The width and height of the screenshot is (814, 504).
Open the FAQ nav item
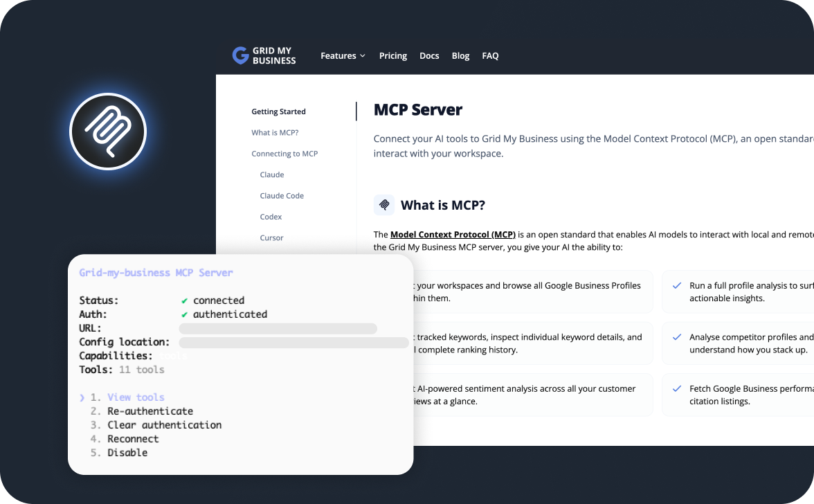click(x=490, y=55)
